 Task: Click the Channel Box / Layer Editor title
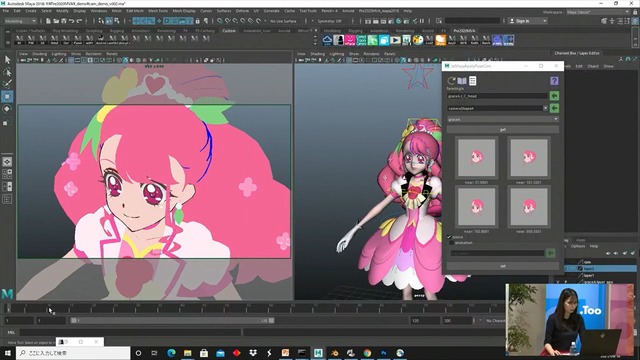[x=577, y=53]
